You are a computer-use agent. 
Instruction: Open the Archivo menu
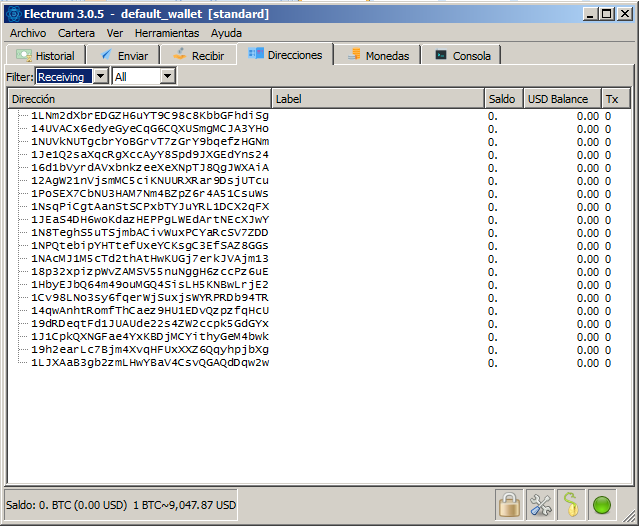click(28, 33)
